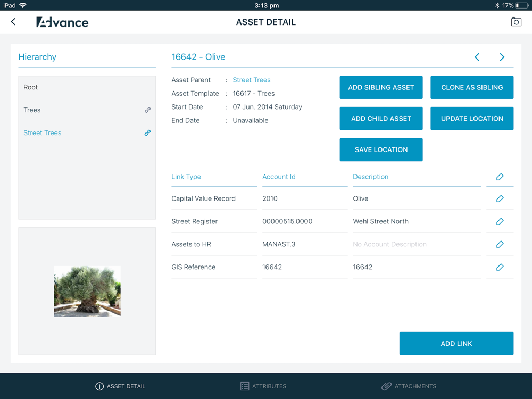Sort by Description column header
Screen dimensions: 532x399
[370, 177]
